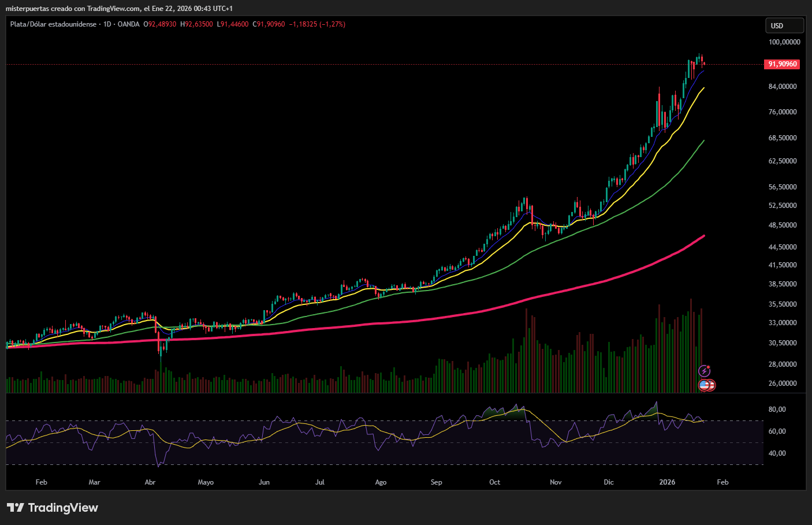Click the OANDA source label
Image resolution: width=812 pixels, height=525 pixels.
tap(128, 24)
